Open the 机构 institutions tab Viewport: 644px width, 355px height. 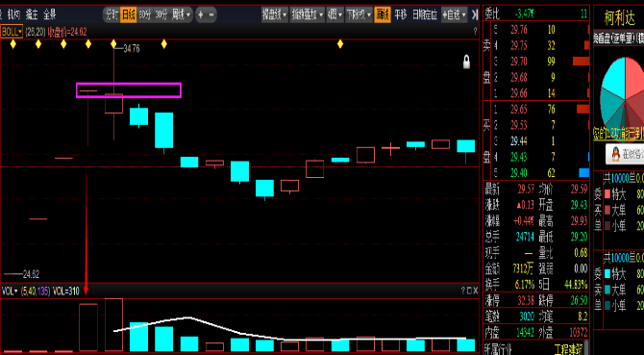click(x=13, y=15)
